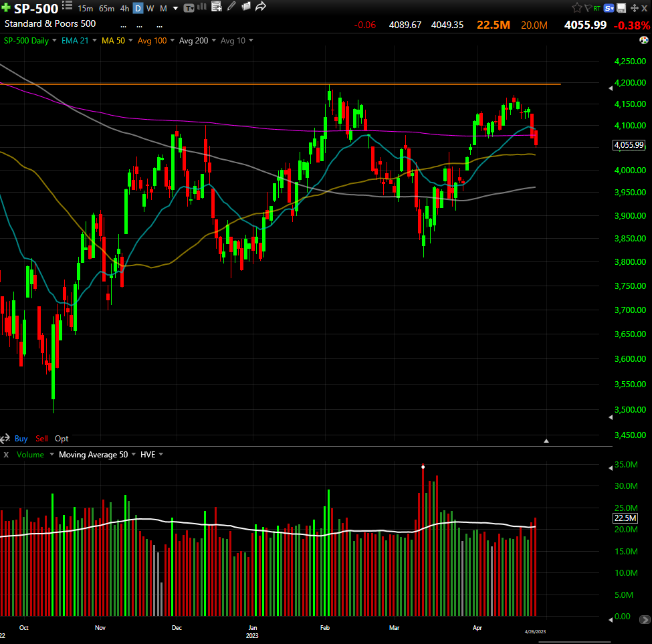
Task: Click the double-arrow trade panel icon
Action: pos(5,439)
